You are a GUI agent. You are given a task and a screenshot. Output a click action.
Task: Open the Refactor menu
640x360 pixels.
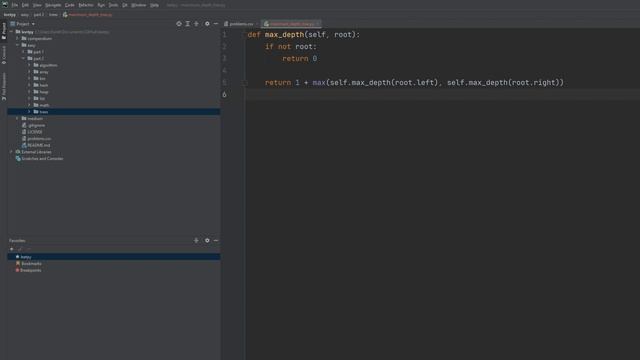pos(86,5)
